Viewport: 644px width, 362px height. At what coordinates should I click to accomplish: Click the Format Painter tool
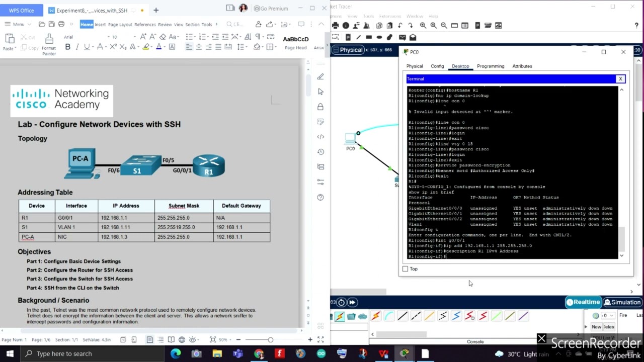49,45
